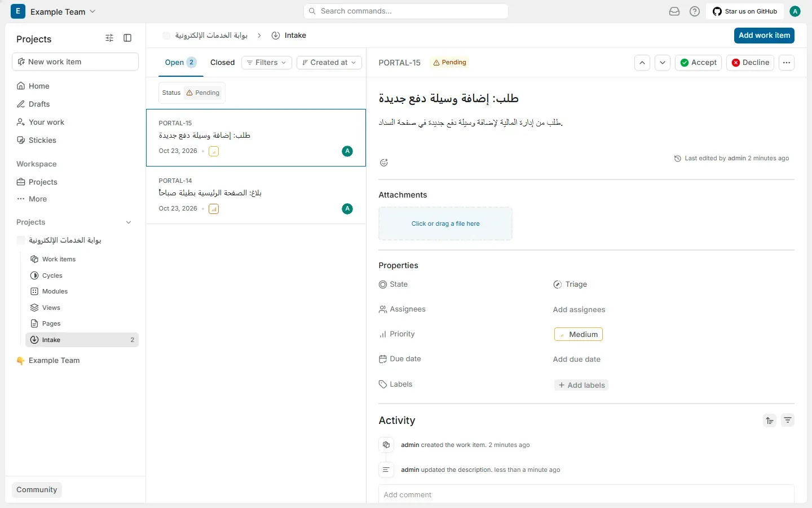The width and height of the screenshot is (812, 508).
Task: Go to Home in sidebar
Action: (x=76, y=86)
